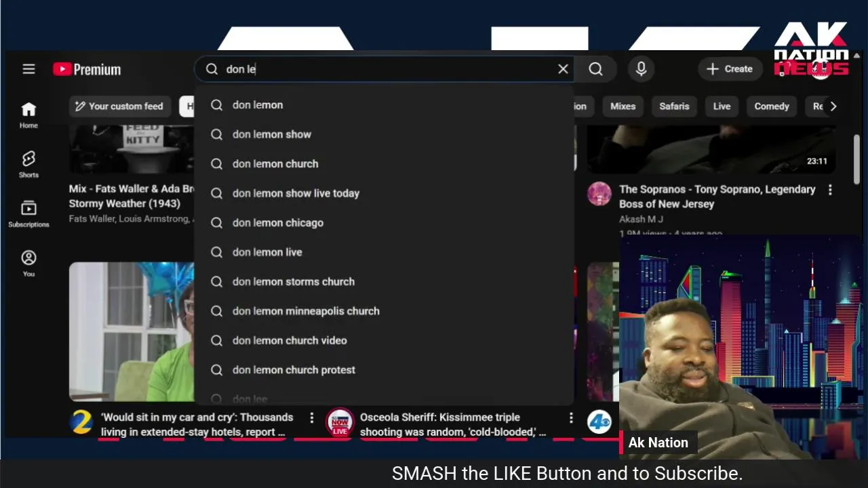Screen dimensions: 868x488
Task: Choose the 'don lemon live' suggestion
Action: pyautogui.click(x=384, y=252)
